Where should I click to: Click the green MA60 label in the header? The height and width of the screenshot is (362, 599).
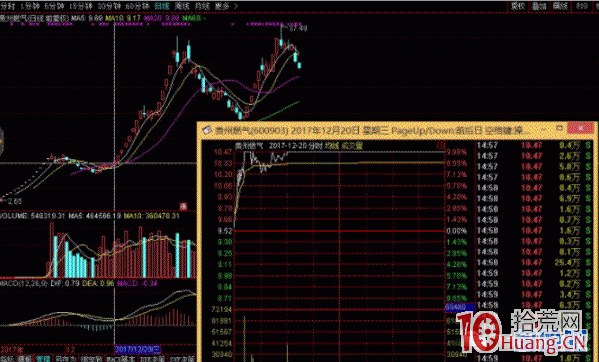[194, 18]
